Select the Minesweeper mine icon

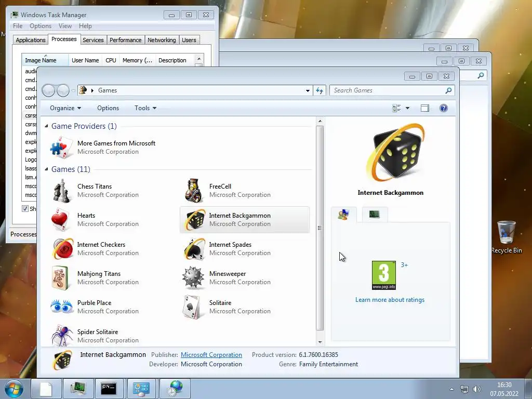pos(194,278)
